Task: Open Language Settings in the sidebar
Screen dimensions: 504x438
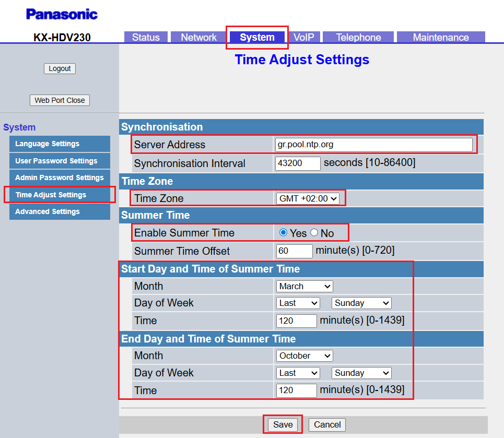Action: [60, 144]
